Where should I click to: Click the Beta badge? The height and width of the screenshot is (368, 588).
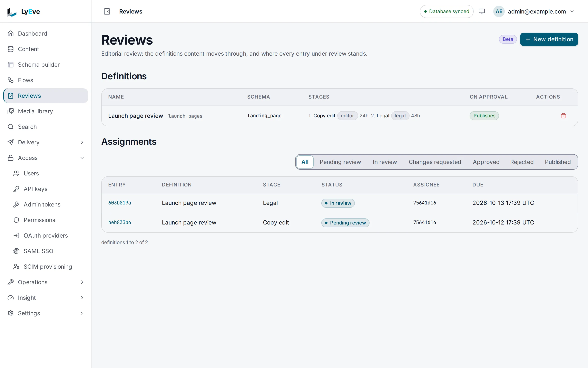tap(508, 39)
